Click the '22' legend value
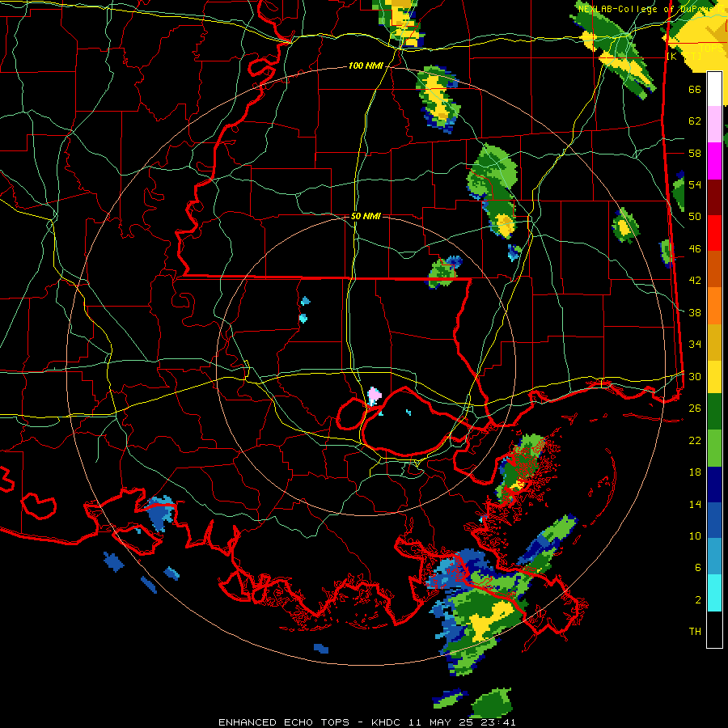This screenshot has width=728, height=728. tap(695, 440)
